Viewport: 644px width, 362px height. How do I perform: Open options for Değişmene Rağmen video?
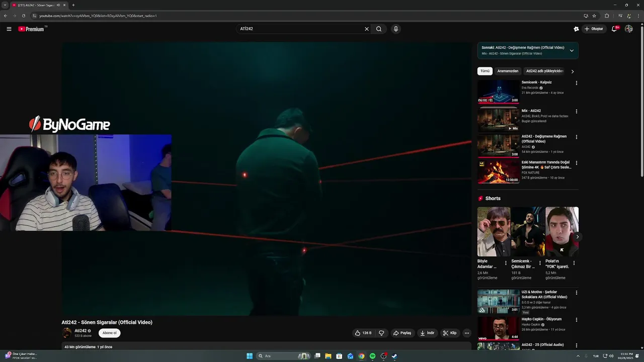pyautogui.click(x=577, y=137)
